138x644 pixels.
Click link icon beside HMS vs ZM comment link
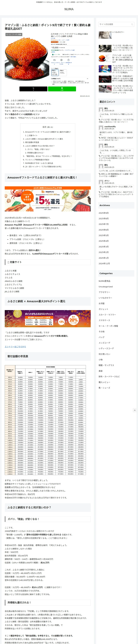(x=100, y=174)
